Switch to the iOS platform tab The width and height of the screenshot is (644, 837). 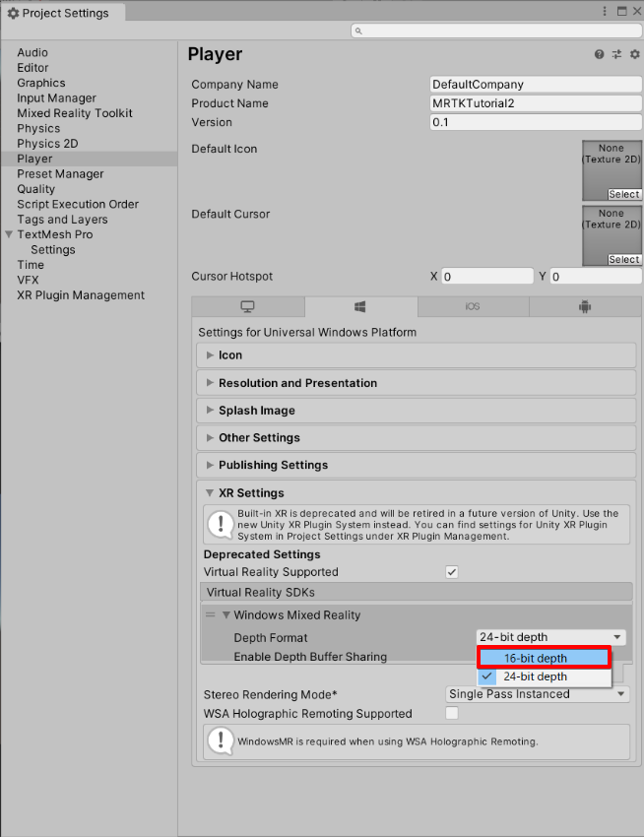(473, 306)
